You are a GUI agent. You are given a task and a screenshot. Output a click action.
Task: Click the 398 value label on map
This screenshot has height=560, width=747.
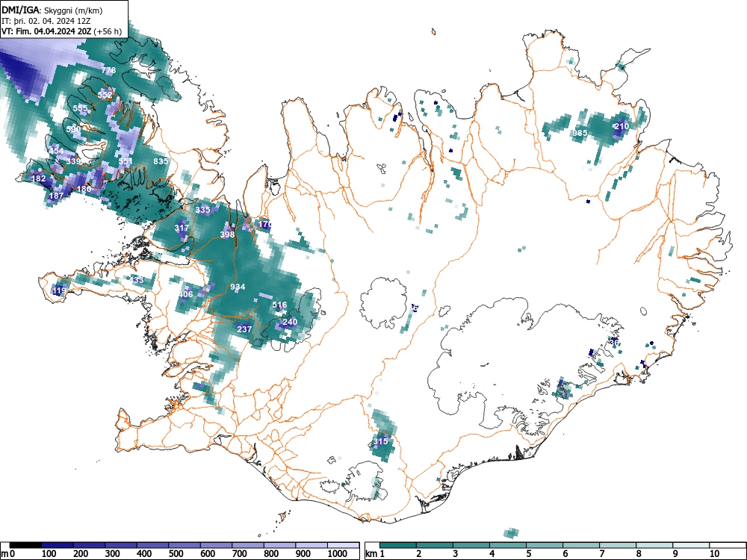tap(227, 234)
